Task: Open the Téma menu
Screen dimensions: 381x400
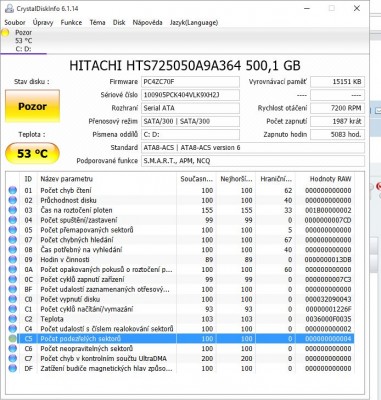Action: [97, 23]
